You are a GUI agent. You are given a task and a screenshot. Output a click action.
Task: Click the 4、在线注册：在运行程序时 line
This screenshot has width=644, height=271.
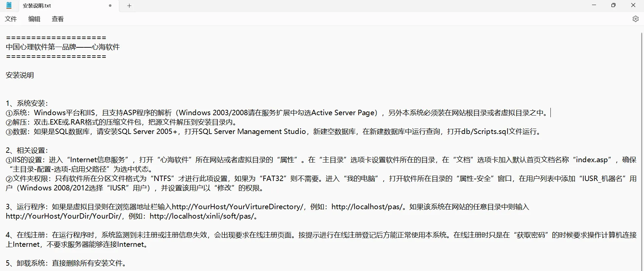[321, 235]
